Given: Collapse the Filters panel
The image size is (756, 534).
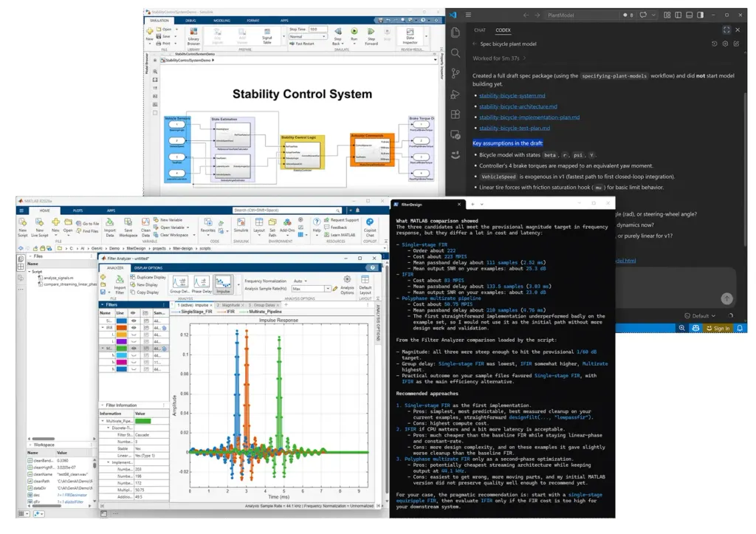Looking at the screenshot, I should [x=102, y=305].
